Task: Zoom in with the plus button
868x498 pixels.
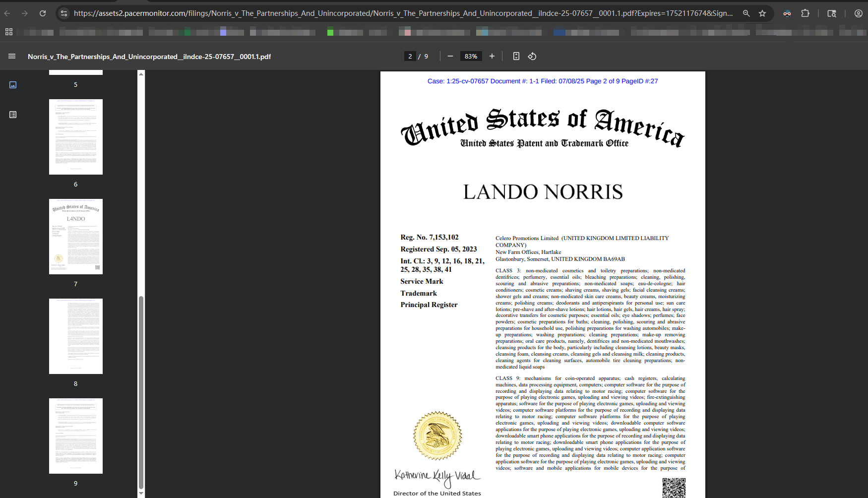Action: coord(492,57)
